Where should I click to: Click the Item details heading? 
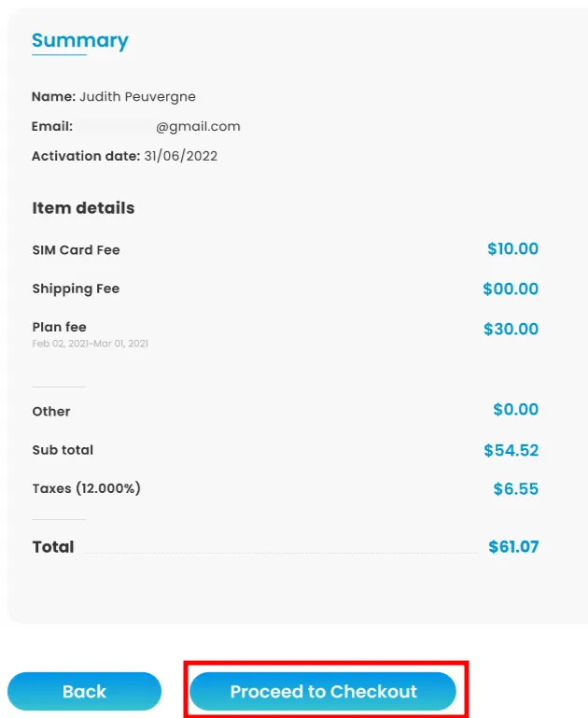point(83,208)
